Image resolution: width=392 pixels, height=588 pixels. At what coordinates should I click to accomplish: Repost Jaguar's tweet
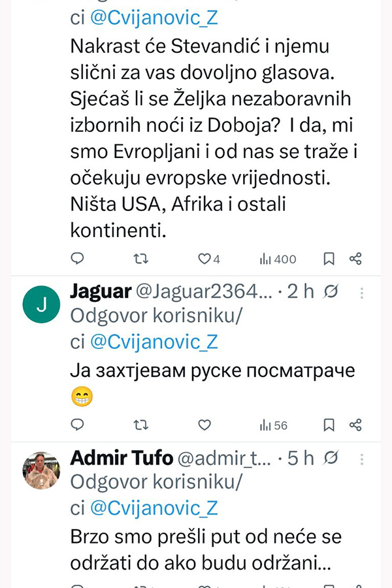(140, 425)
